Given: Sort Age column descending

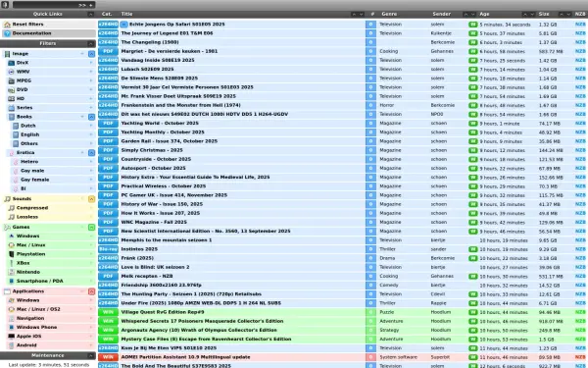Looking at the screenshot, I should (532, 15).
